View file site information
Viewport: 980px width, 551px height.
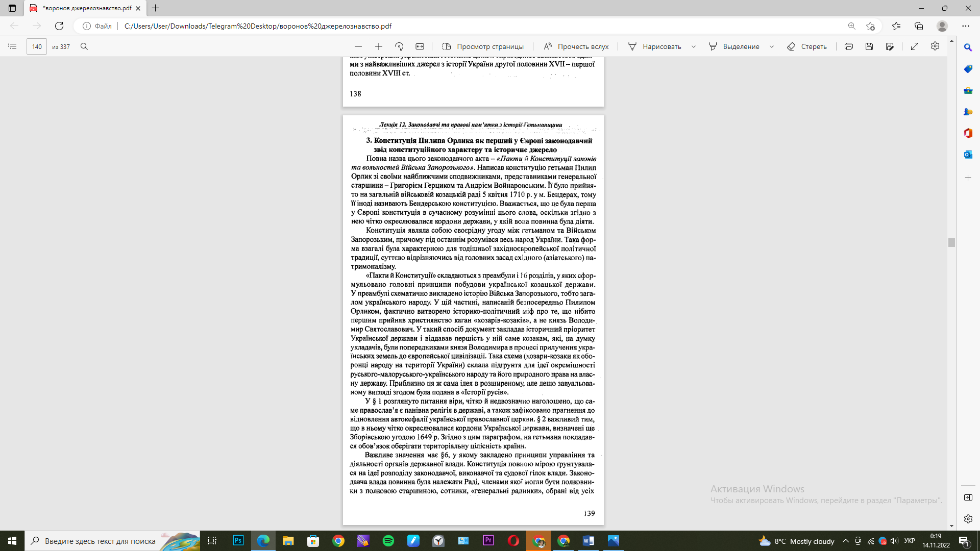tap(97, 26)
